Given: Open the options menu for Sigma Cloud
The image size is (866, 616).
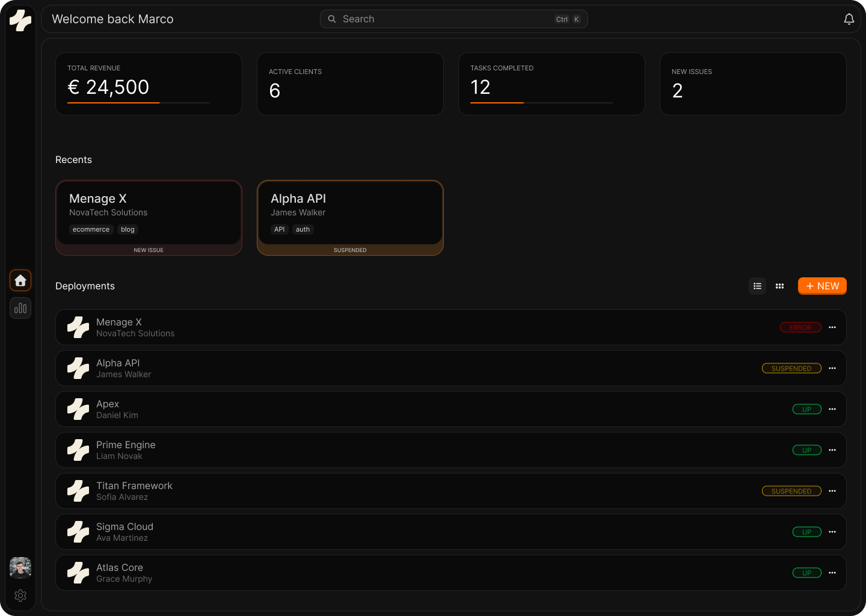Looking at the screenshot, I should click(x=832, y=532).
